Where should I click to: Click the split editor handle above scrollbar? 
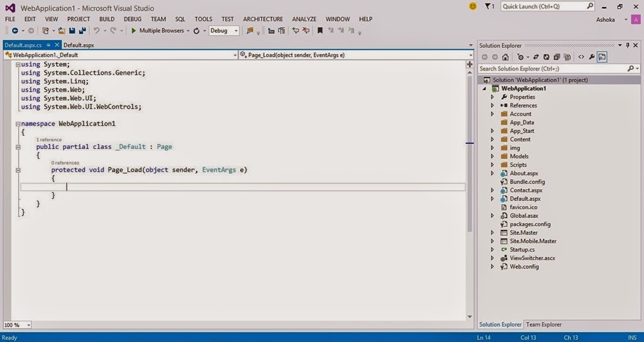tap(470, 64)
